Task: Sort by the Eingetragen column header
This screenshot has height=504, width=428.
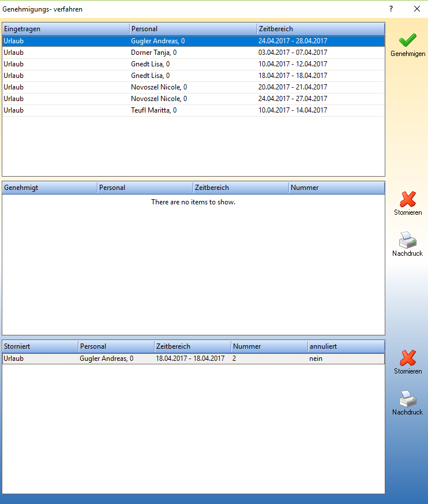Action: (x=66, y=29)
